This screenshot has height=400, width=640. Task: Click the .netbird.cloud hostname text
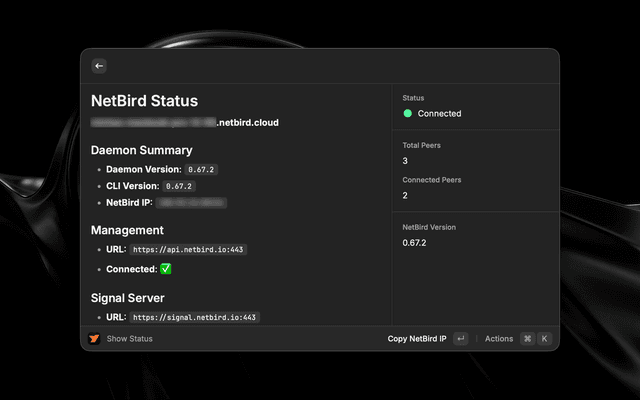click(247, 123)
